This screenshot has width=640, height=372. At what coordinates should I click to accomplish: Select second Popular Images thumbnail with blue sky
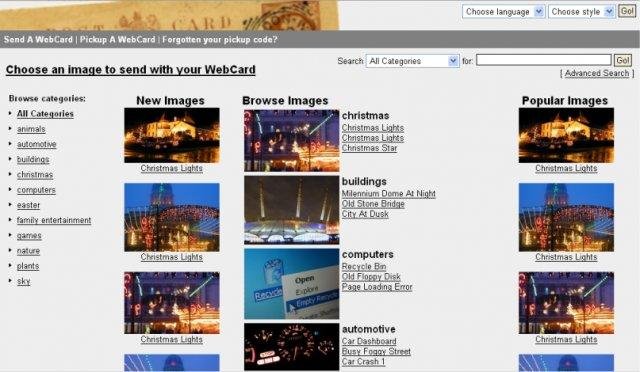[x=566, y=217]
